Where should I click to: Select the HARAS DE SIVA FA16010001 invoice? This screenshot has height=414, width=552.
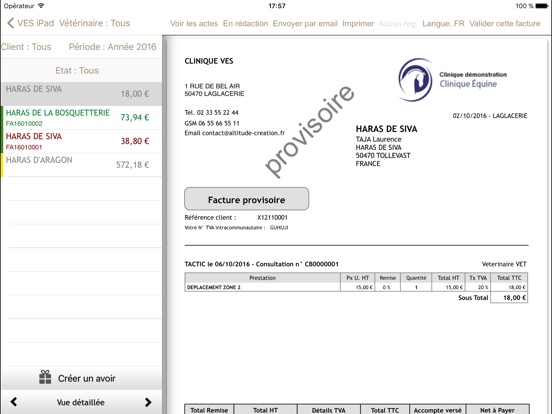click(x=82, y=141)
